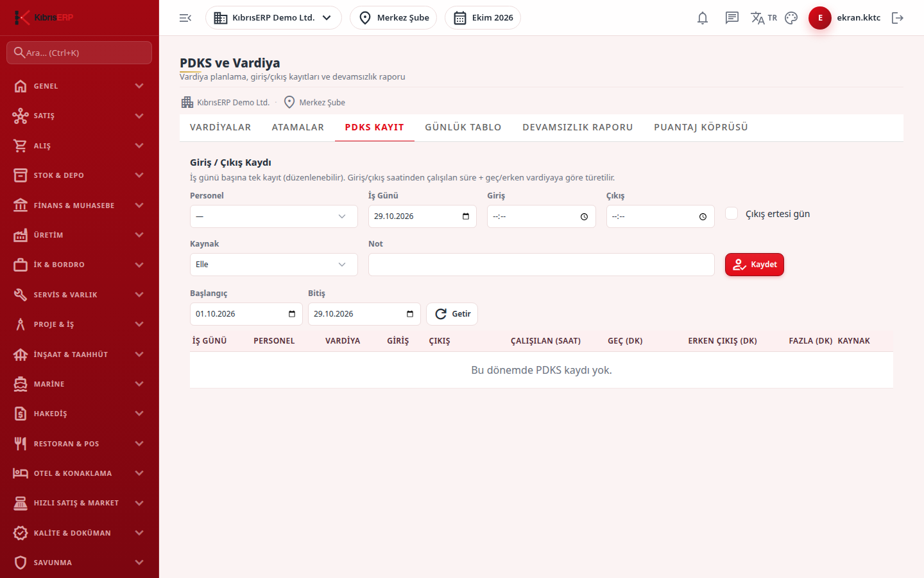Change language with the TR translate icon
This screenshot has width=924, height=578.
pos(764,18)
